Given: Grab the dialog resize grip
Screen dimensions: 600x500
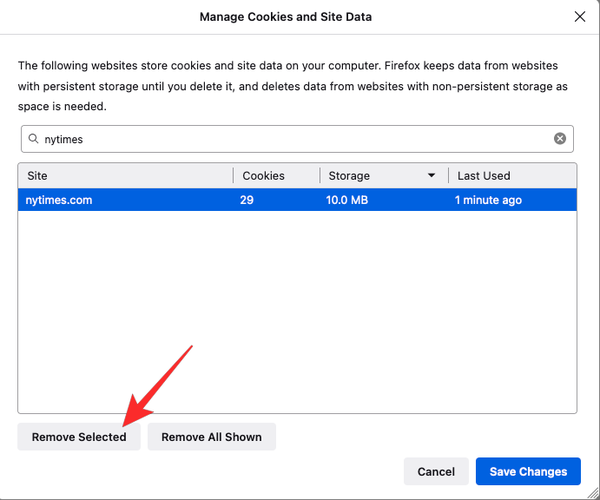Looking at the screenshot, I should pyautogui.click(x=593, y=493).
